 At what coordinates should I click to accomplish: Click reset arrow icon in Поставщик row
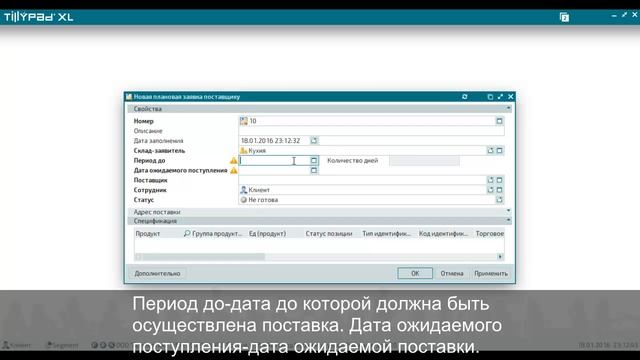(490, 180)
